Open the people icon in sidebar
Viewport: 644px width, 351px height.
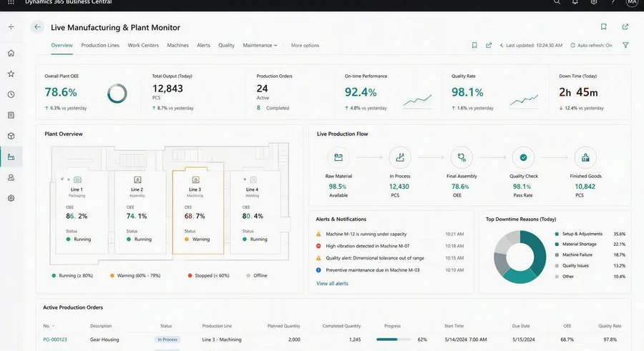(11, 177)
